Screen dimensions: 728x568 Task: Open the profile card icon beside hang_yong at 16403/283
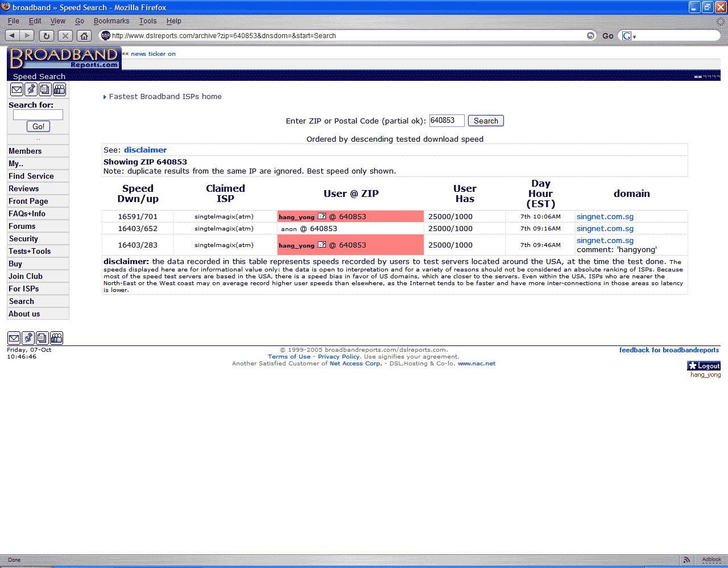(322, 245)
